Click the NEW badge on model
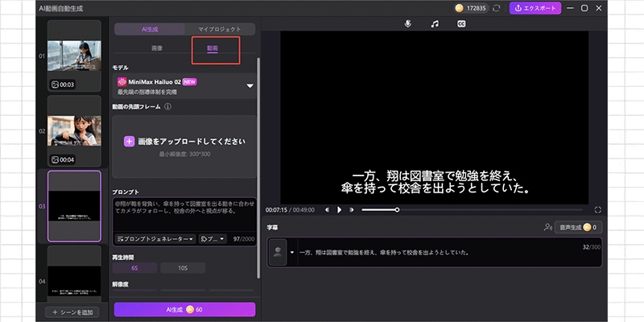Screen dimensions: 644x322 pos(190,82)
